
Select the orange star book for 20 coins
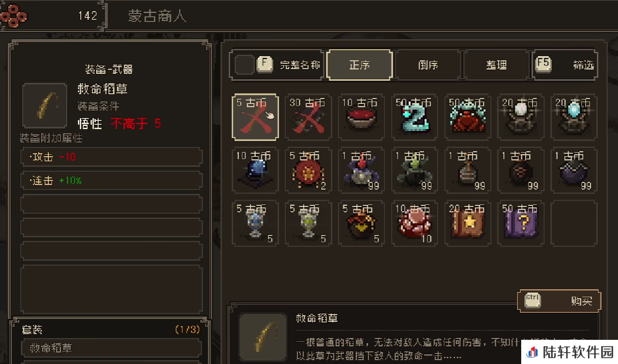click(468, 224)
